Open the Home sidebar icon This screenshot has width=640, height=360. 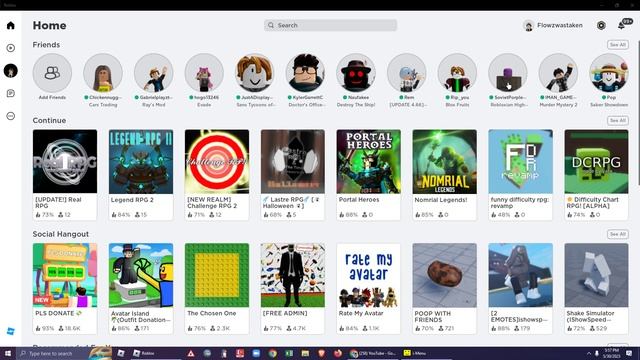pos(11,25)
